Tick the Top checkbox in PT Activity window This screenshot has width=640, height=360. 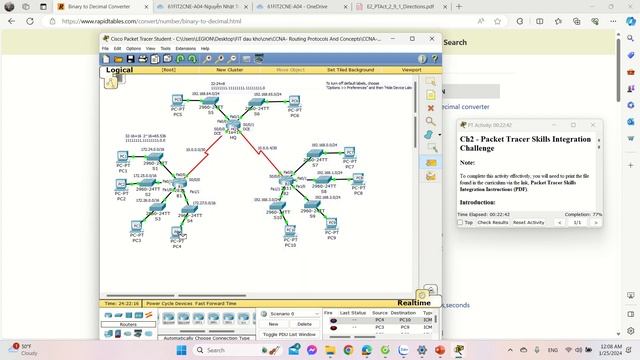(460, 222)
